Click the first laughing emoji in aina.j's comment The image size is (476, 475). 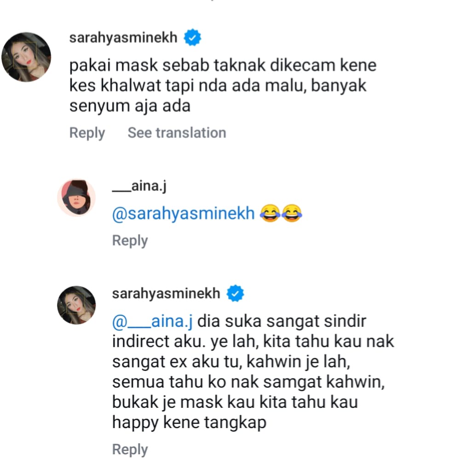coord(270,213)
